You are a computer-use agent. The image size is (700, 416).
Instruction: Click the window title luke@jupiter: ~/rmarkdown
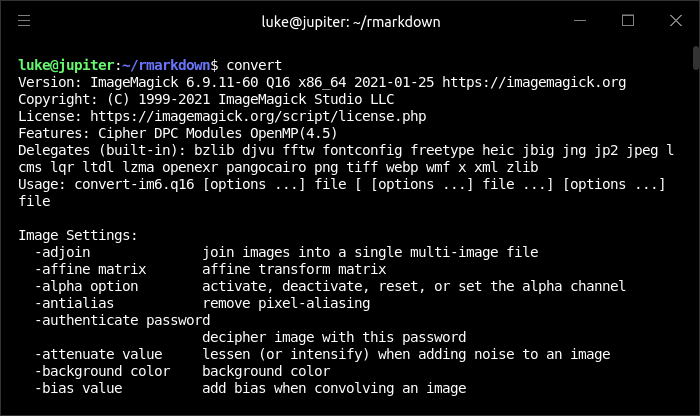[x=351, y=22]
